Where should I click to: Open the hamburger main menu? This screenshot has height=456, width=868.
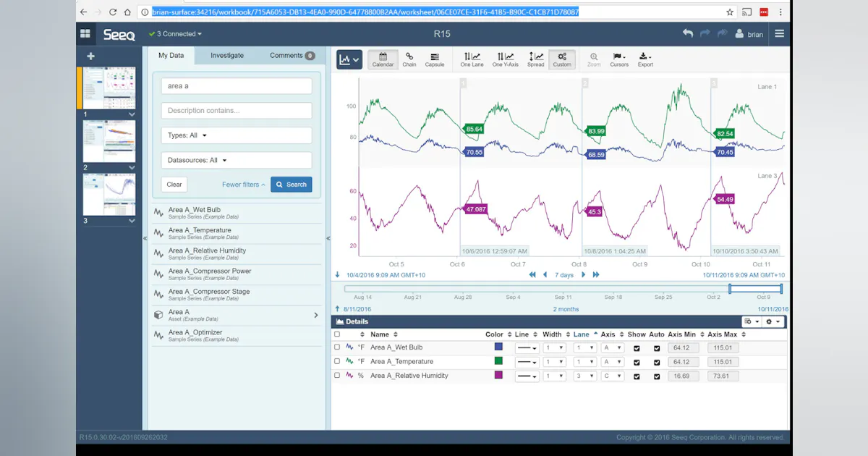click(779, 33)
